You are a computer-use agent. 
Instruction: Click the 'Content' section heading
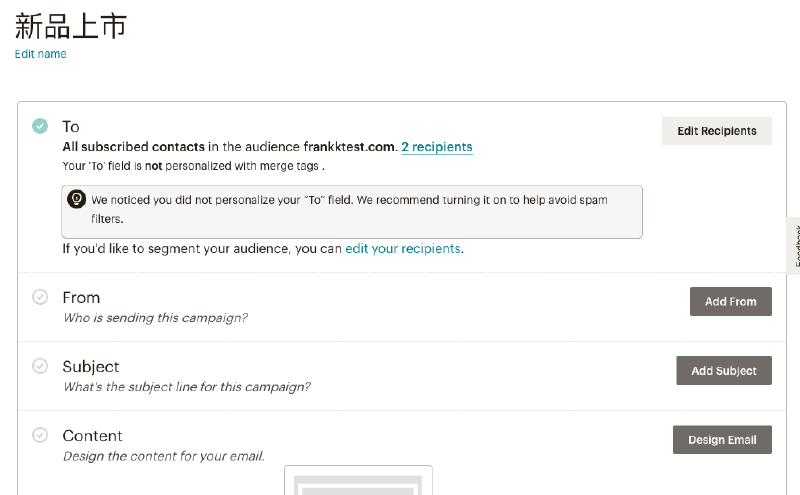click(92, 435)
